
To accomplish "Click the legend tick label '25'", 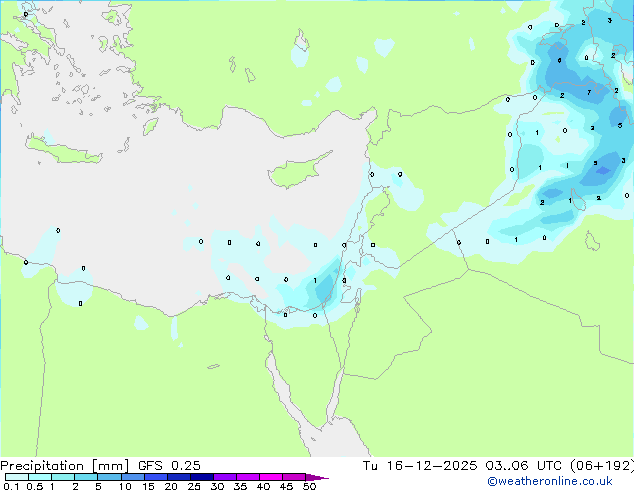I will click(194, 486).
